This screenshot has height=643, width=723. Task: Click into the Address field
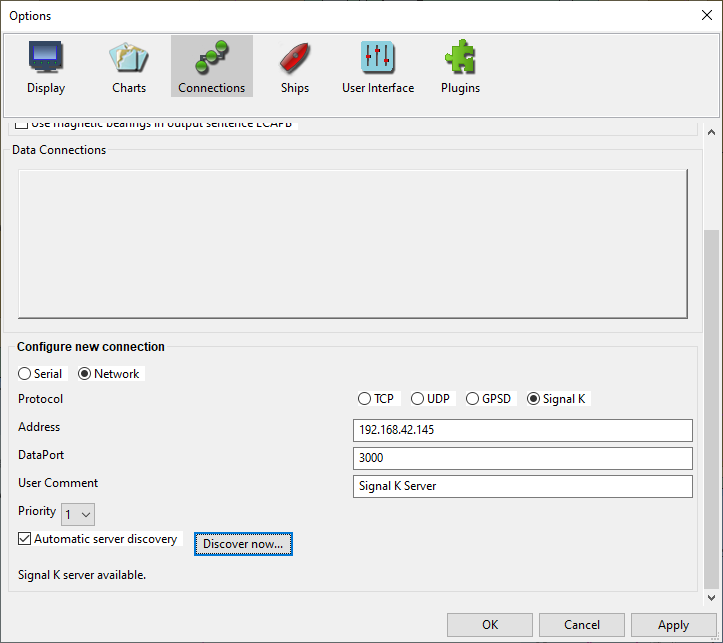(x=523, y=430)
